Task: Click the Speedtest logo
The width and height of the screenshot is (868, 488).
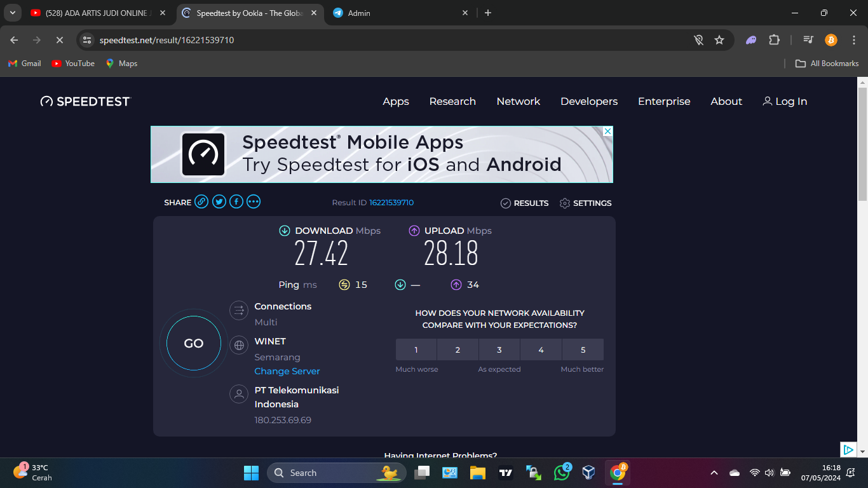Action: tap(85, 102)
